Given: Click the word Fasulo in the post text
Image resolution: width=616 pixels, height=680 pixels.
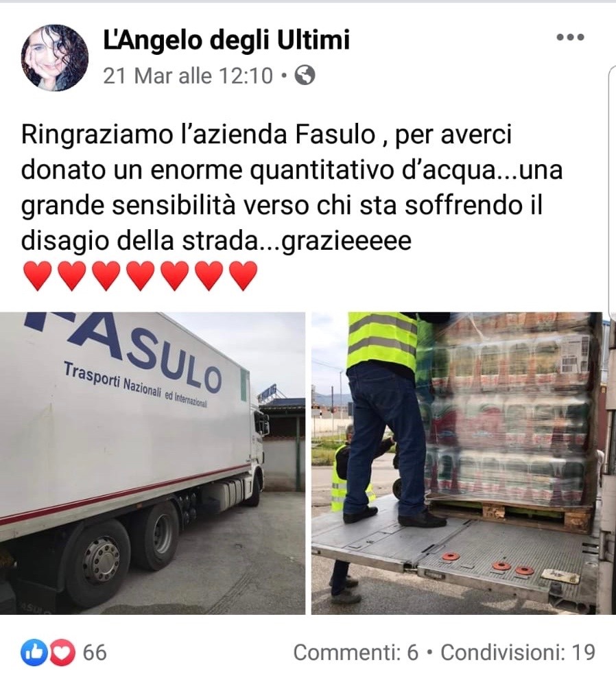Looking at the screenshot, I should click(x=335, y=134).
